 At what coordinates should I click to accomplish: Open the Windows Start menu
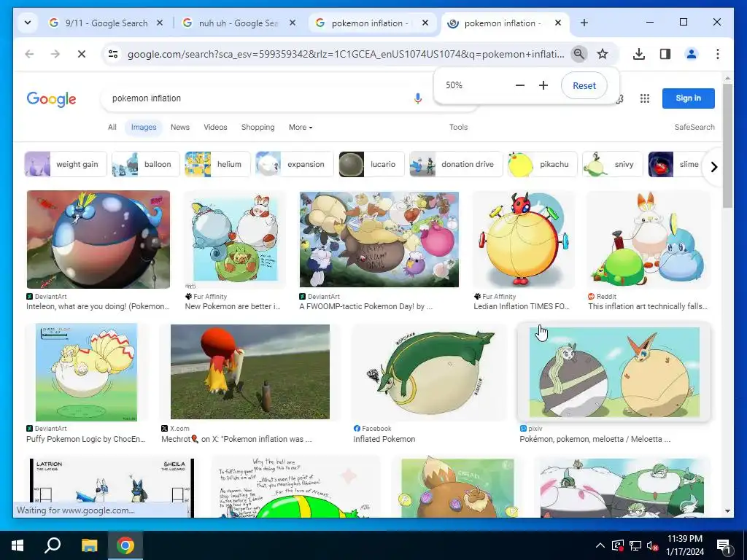[18, 545]
